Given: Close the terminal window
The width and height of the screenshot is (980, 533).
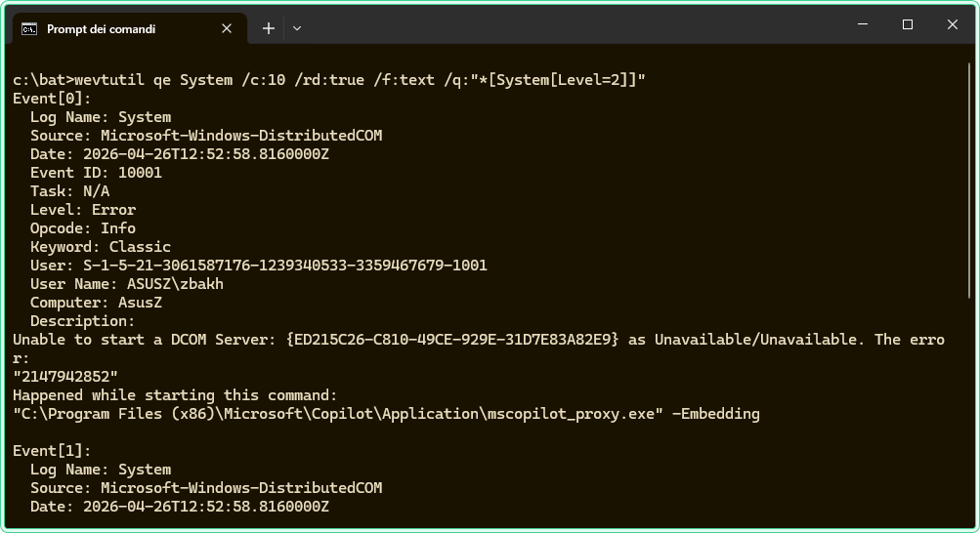Looking at the screenshot, I should point(952,24).
